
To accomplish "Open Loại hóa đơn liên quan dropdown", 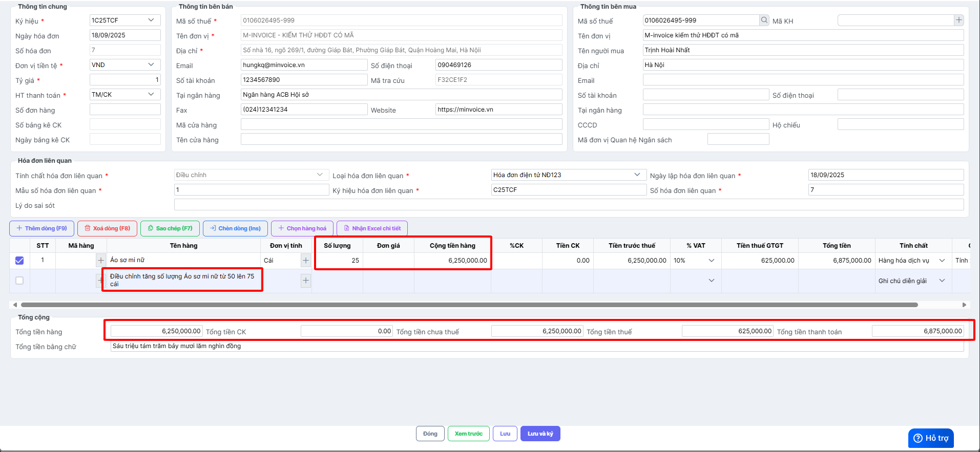I will click(568, 175).
